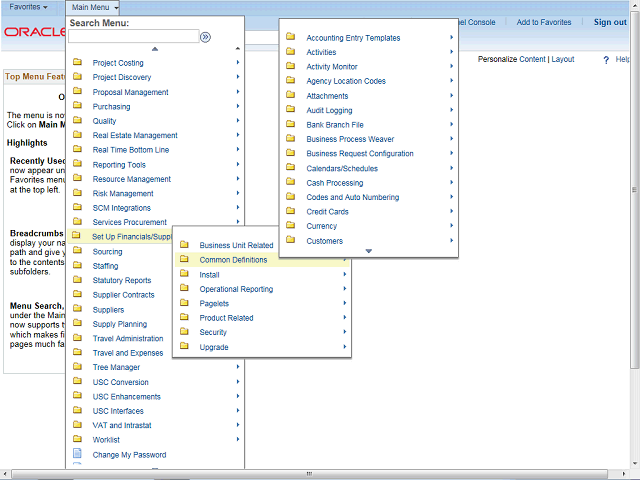Expand arrow for Calendars/Schedules submenu
The image size is (640, 480).
click(451, 168)
